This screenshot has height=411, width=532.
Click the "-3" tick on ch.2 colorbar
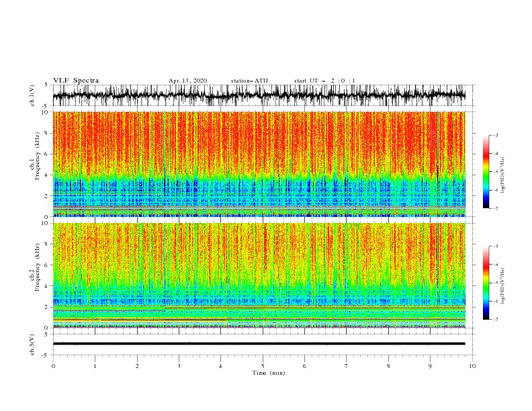(496, 246)
